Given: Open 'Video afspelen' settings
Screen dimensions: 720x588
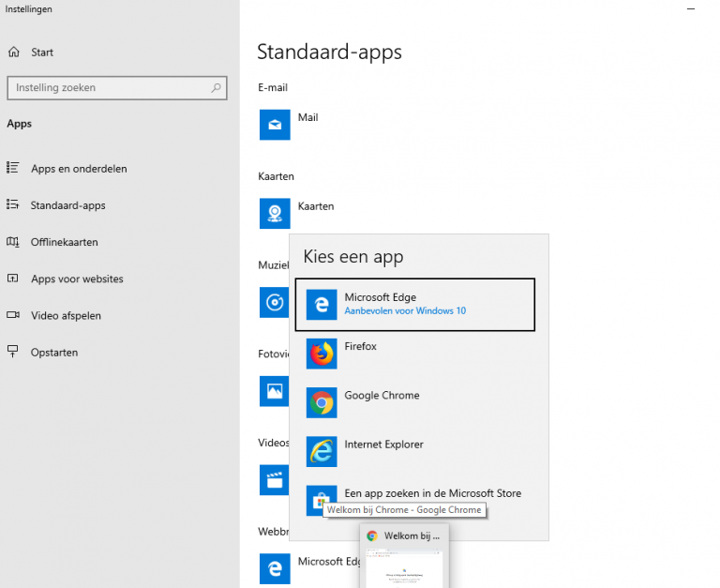Looking at the screenshot, I should [67, 316].
